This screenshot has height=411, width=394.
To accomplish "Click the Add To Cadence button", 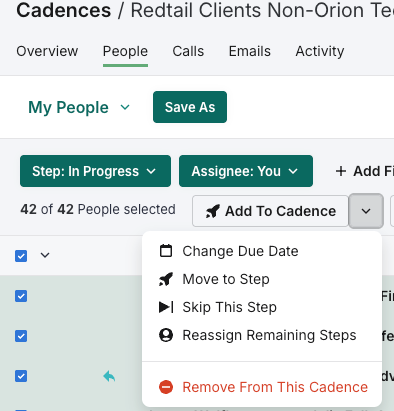I will 270,211.
